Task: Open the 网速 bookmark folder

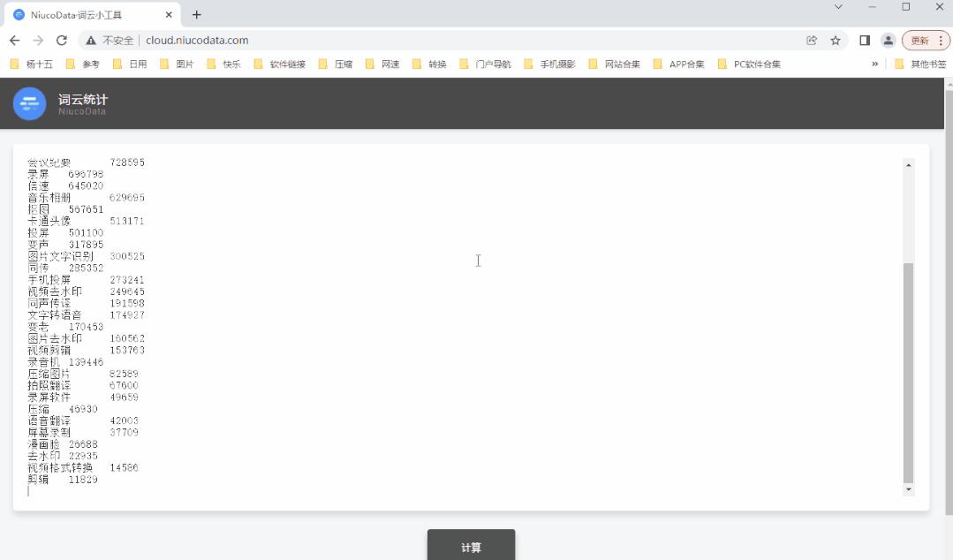Action: (x=382, y=64)
